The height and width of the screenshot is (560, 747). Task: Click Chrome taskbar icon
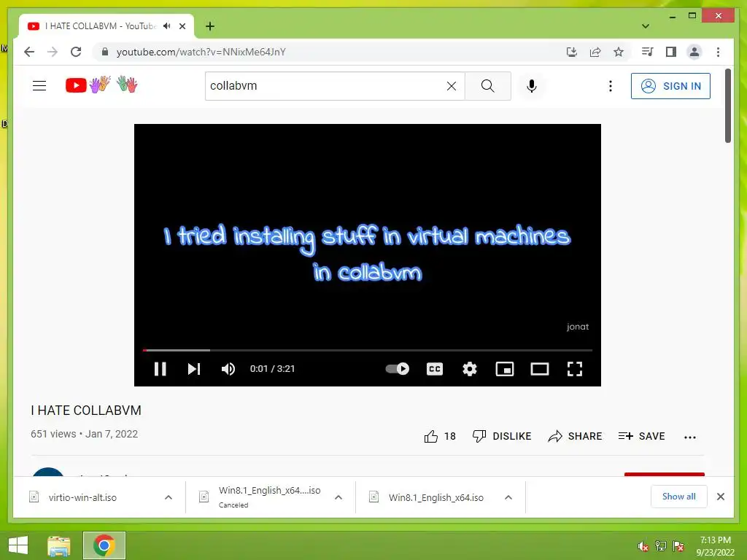coord(104,545)
